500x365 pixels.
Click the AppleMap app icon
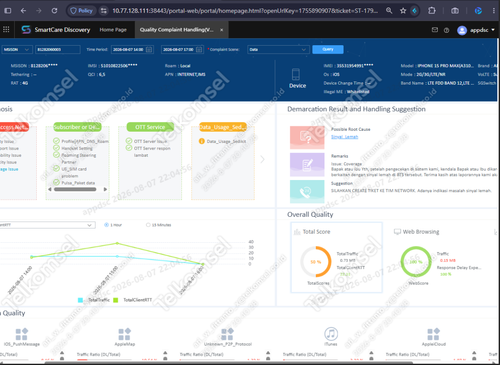(124, 334)
